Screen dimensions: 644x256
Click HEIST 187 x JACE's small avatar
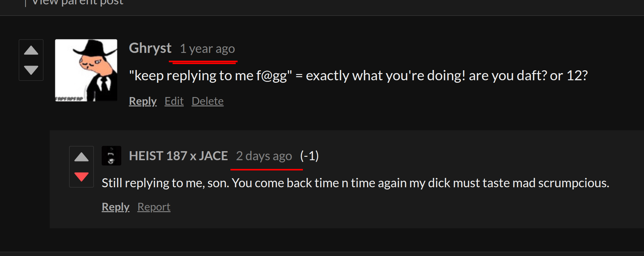point(111,156)
